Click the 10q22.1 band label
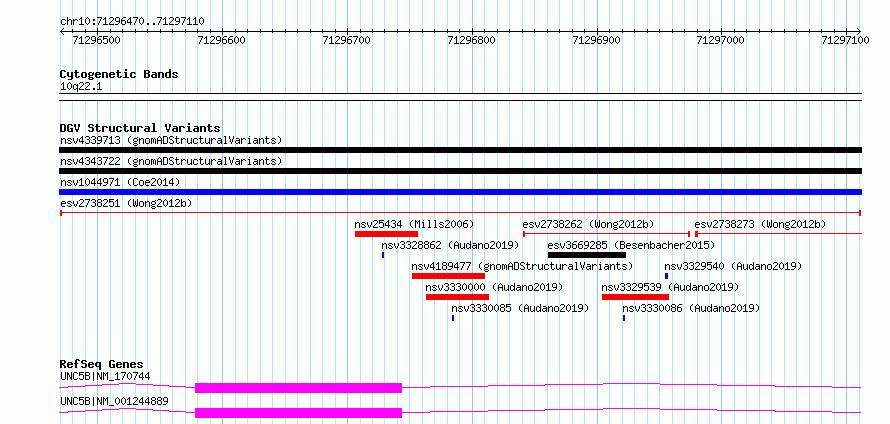This screenshot has width=890, height=424. [x=81, y=87]
